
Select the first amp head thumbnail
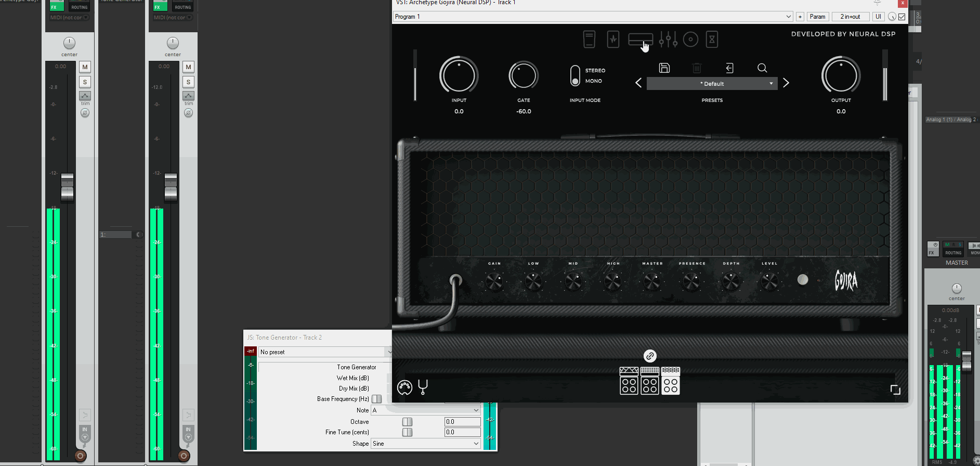click(x=629, y=381)
